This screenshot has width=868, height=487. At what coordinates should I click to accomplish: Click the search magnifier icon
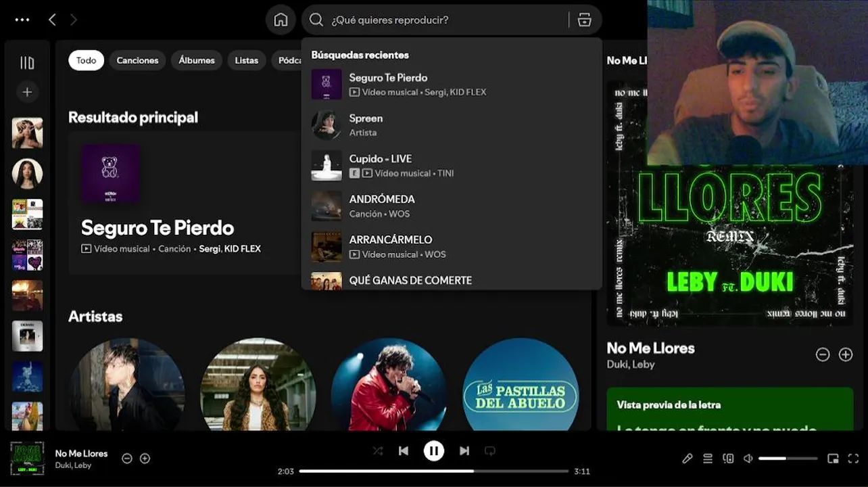pyautogui.click(x=316, y=20)
